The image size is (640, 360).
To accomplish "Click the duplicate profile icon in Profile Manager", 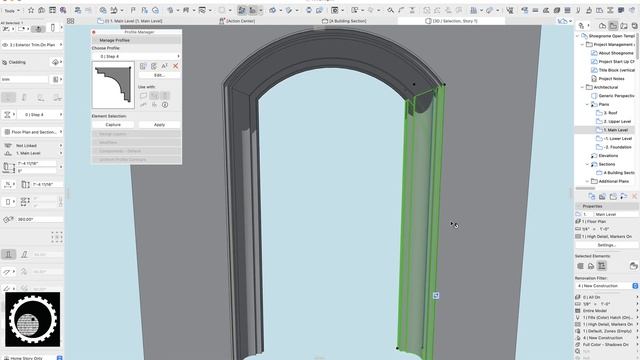I will (x=154, y=66).
